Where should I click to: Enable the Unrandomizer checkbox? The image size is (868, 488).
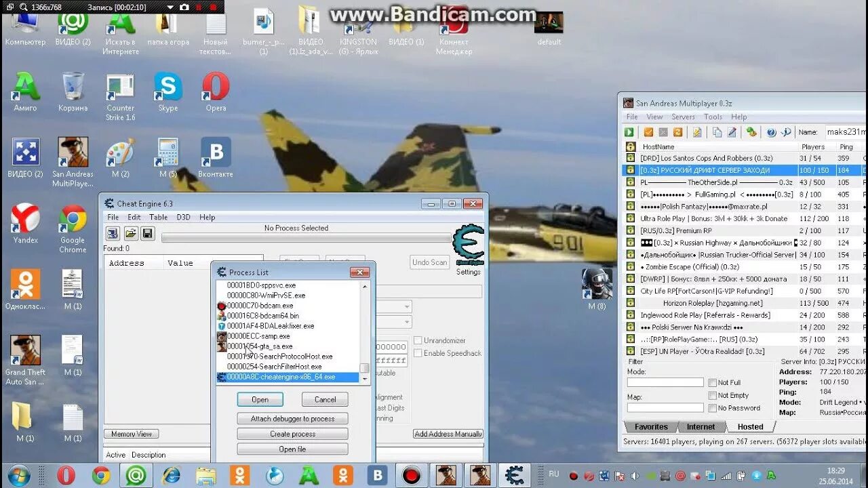418,340
